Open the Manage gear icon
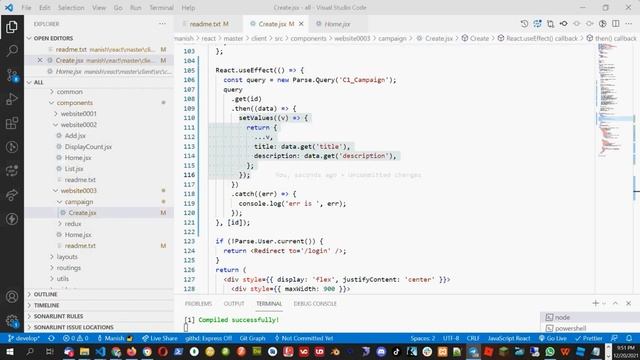The image size is (640, 360). tap(11, 321)
